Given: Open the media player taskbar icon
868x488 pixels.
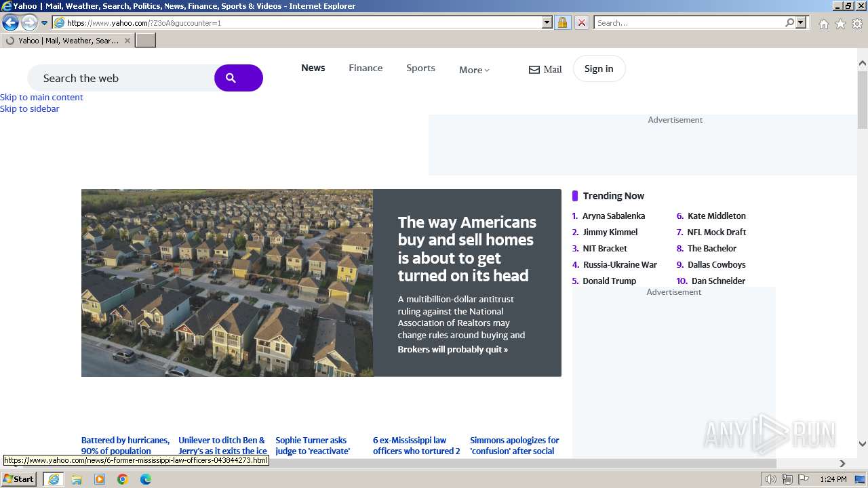Looking at the screenshot, I should [x=100, y=479].
